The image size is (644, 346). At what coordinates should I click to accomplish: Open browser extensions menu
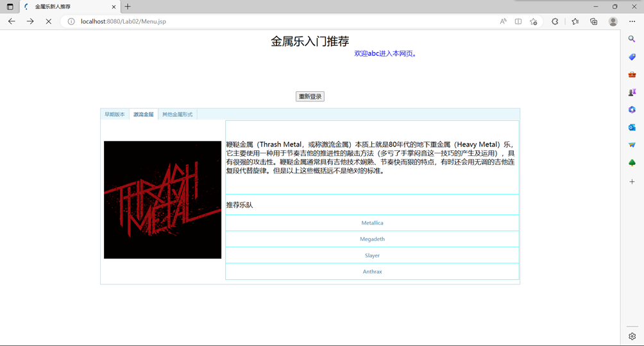click(x=555, y=21)
